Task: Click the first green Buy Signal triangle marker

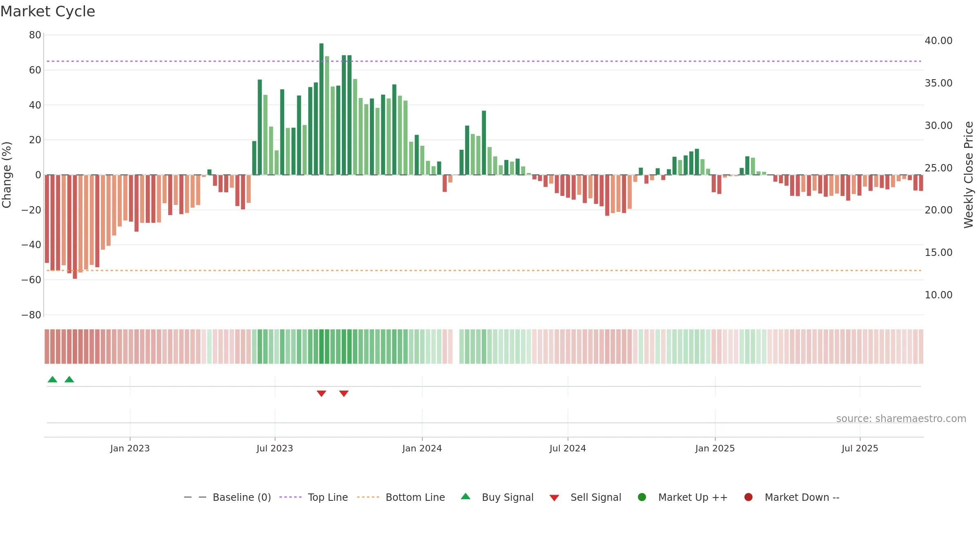Action: click(x=52, y=380)
